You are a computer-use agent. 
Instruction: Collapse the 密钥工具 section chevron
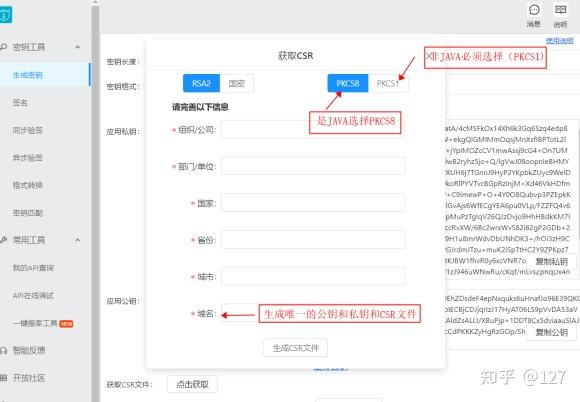[78, 47]
